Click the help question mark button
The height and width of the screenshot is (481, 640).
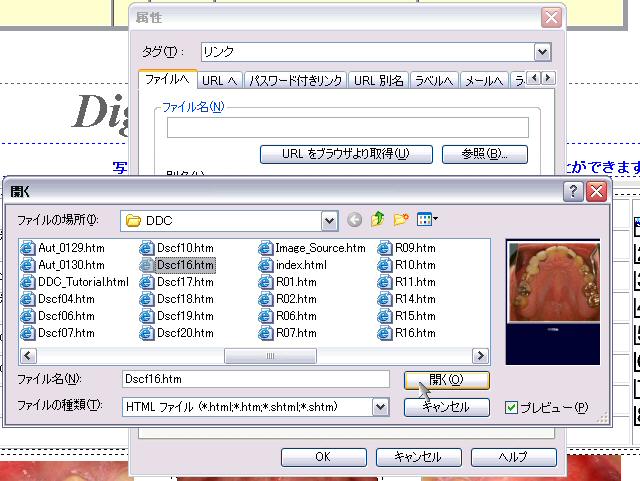[573, 191]
